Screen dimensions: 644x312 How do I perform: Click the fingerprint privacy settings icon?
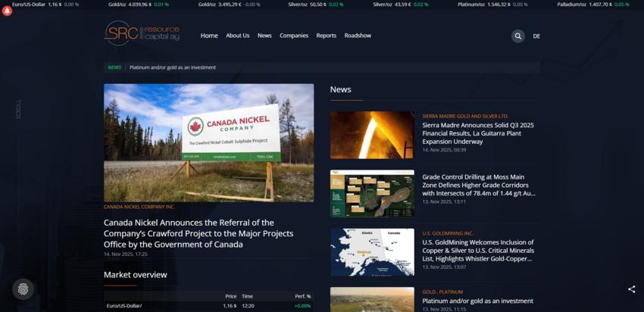click(23, 289)
